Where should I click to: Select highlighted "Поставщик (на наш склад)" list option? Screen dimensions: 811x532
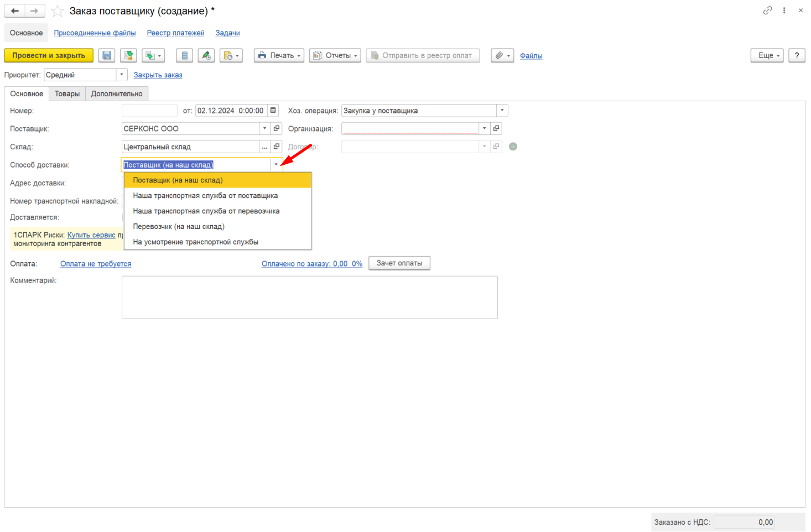pyautogui.click(x=218, y=180)
